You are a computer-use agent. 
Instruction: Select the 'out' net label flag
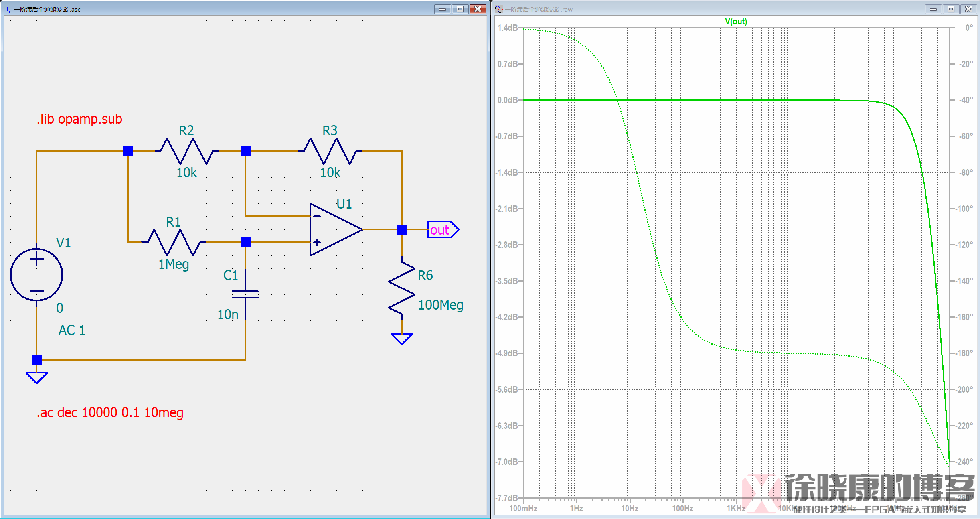(442, 230)
